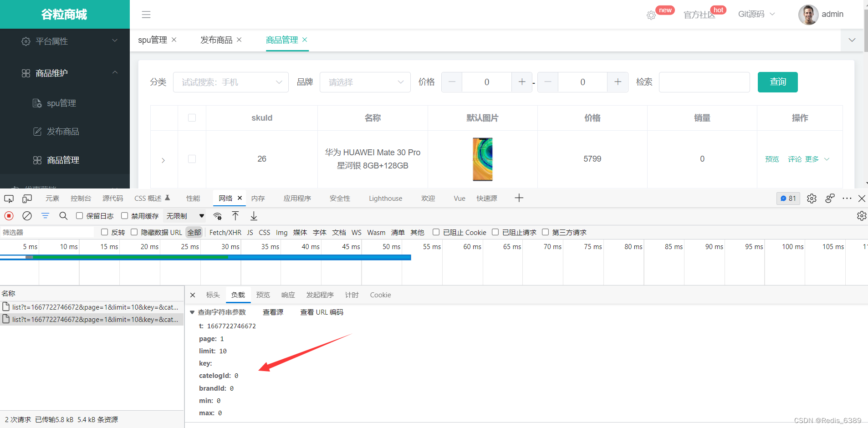Screen dimensions: 868x428
Task: Click 查看 URL 编码 link
Action: (x=322, y=312)
